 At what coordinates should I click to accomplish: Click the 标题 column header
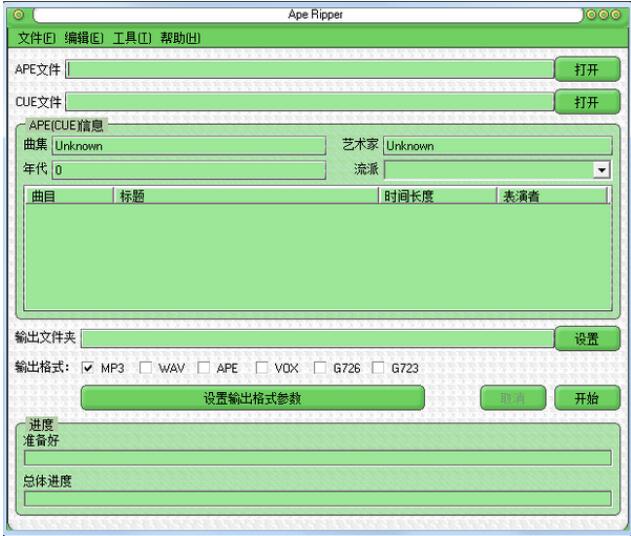[246, 196]
